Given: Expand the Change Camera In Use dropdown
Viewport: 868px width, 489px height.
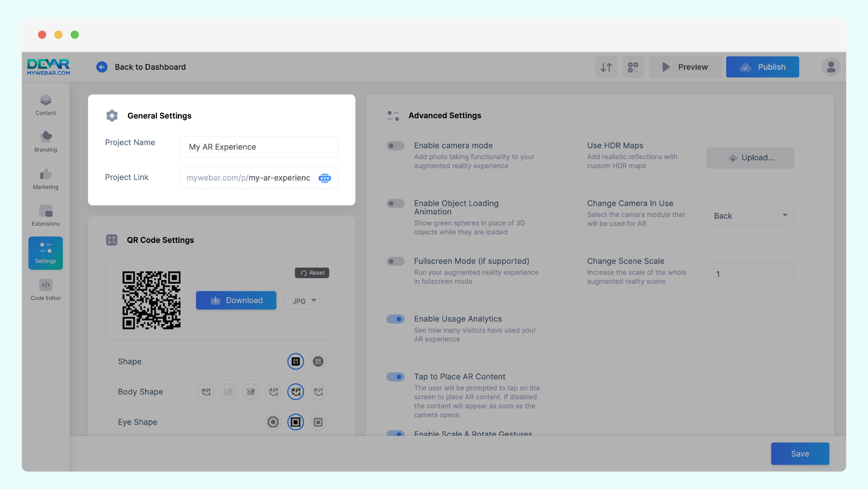Looking at the screenshot, I should click(x=750, y=216).
